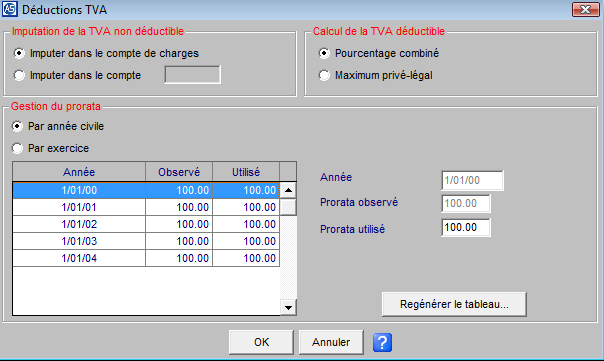Image resolution: width=604 pixels, height=361 pixels.
Task: Select the 1/01/02 row
Action: tap(146, 224)
